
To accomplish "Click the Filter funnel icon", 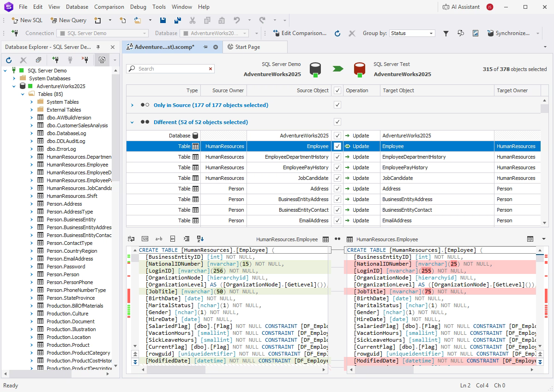I will coord(446,33).
